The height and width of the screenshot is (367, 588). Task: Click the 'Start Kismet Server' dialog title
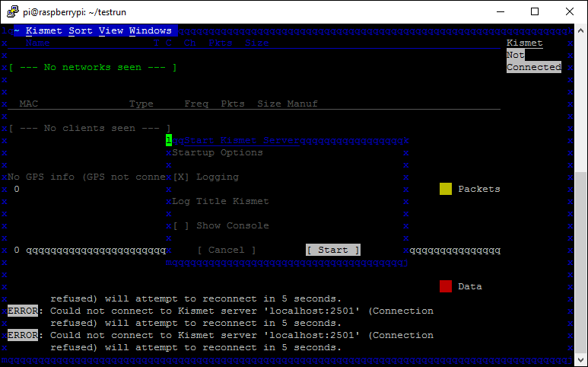(x=242, y=140)
